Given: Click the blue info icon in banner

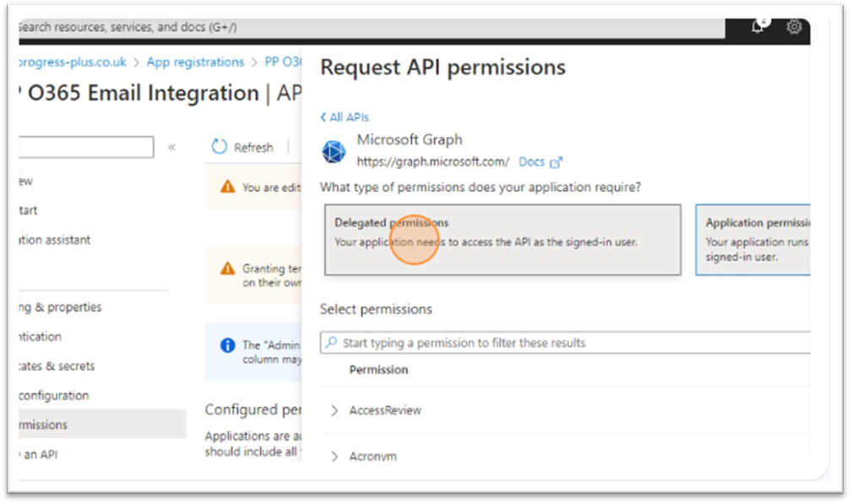Looking at the screenshot, I should click(227, 345).
